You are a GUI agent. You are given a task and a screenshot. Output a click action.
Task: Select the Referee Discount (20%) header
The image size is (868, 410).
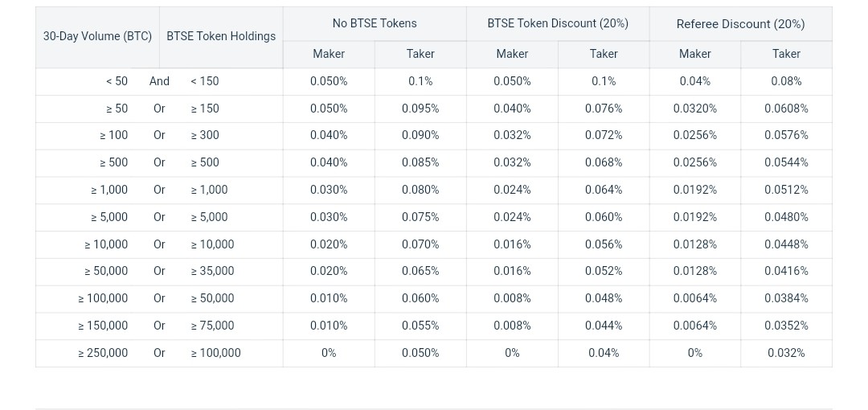click(x=740, y=24)
